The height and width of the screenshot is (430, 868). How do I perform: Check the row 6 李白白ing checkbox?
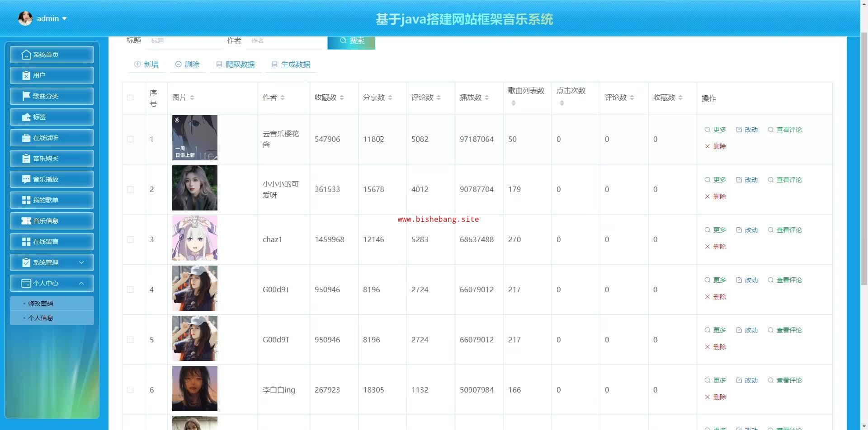click(x=130, y=390)
